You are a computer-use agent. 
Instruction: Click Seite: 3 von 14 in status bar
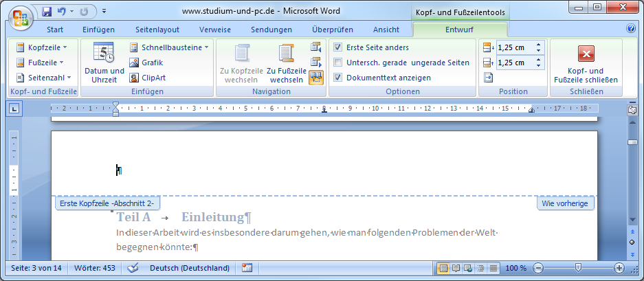click(36, 268)
